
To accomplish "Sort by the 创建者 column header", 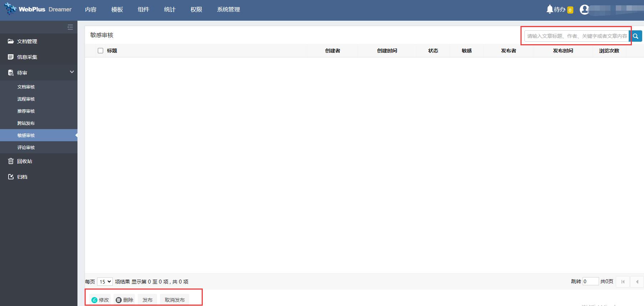I will 333,51.
